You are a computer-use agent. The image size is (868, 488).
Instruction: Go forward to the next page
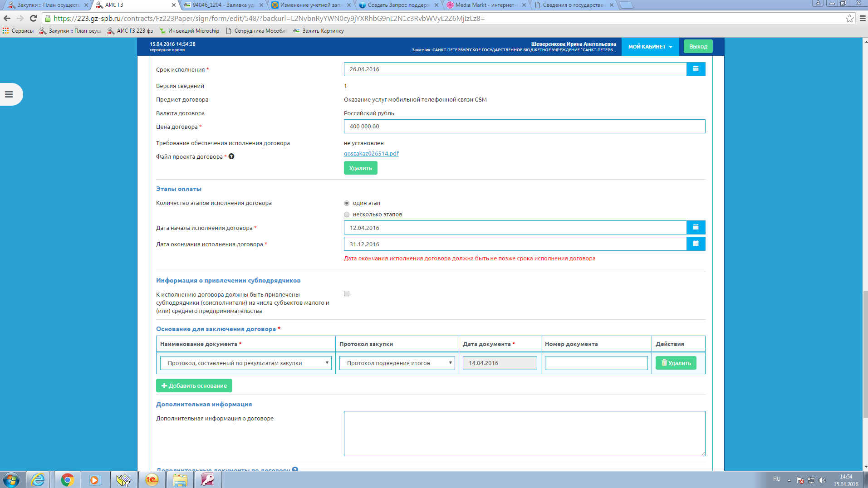tap(20, 18)
